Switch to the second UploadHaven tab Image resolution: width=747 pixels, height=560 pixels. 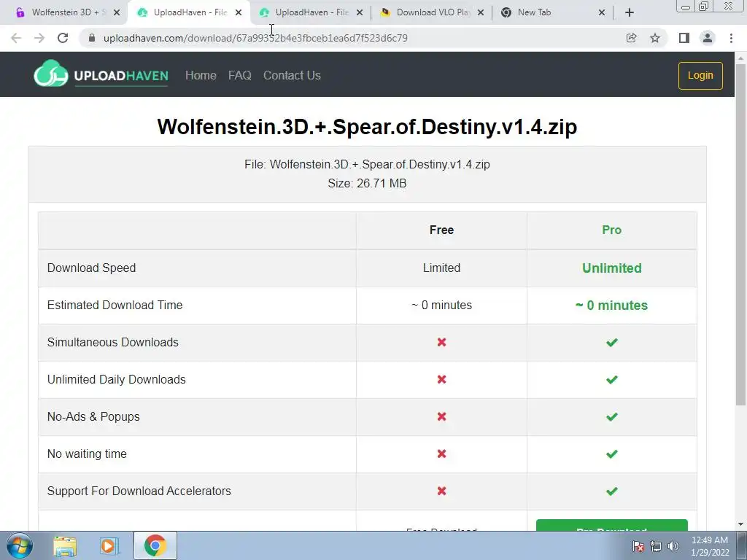click(x=309, y=12)
